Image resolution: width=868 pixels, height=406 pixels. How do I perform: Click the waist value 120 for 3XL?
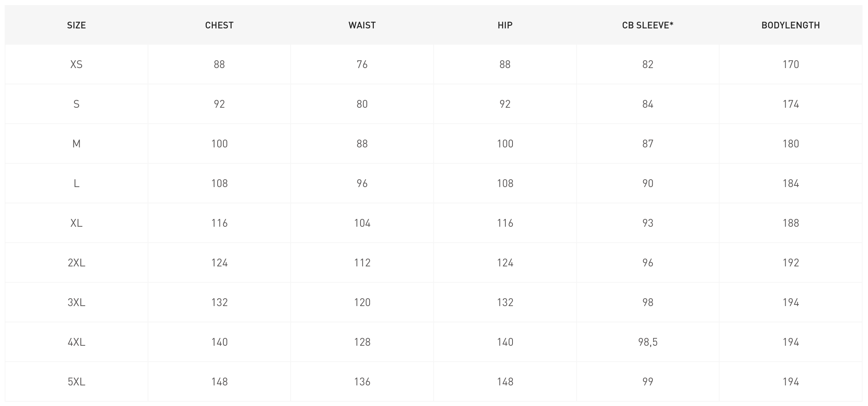pos(362,303)
